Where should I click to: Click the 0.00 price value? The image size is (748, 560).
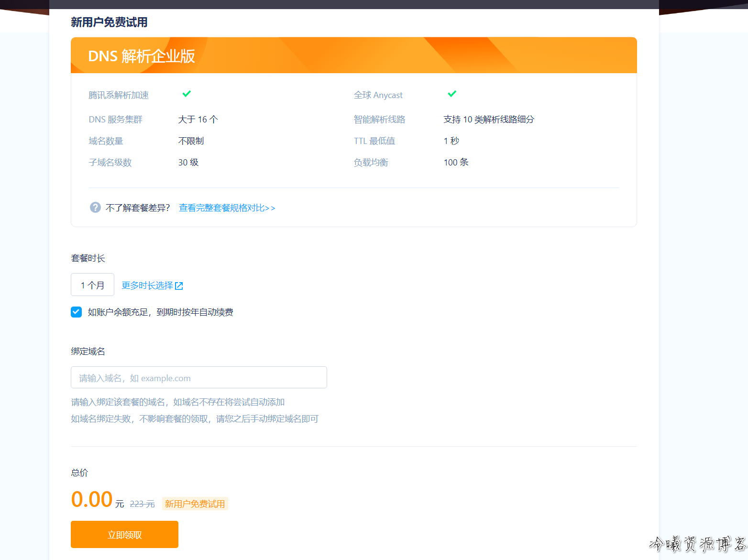coord(91,499)
